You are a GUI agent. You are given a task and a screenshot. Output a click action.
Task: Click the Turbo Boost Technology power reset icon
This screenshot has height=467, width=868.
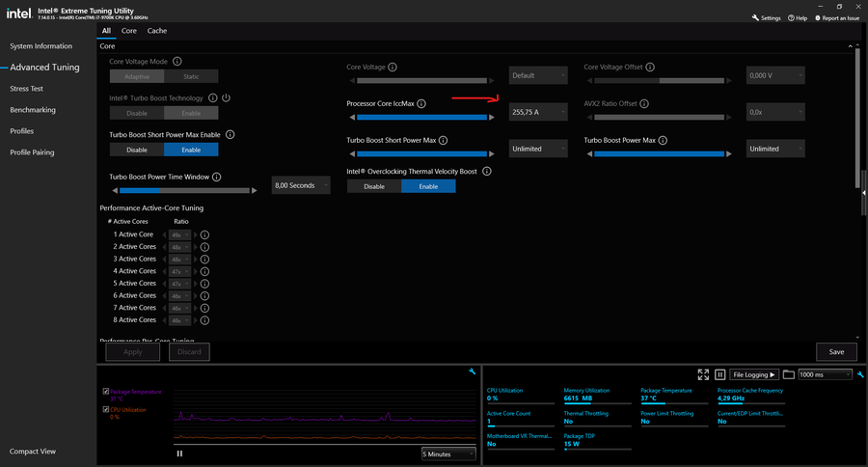(x=226, y=98)
